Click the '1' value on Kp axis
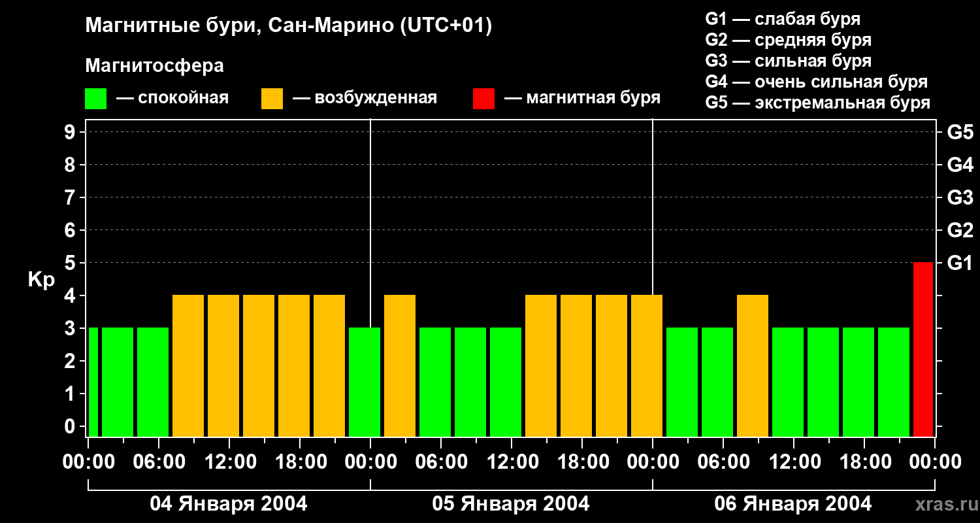This screenshot has width=980, height=523. [x=71, y=394]
